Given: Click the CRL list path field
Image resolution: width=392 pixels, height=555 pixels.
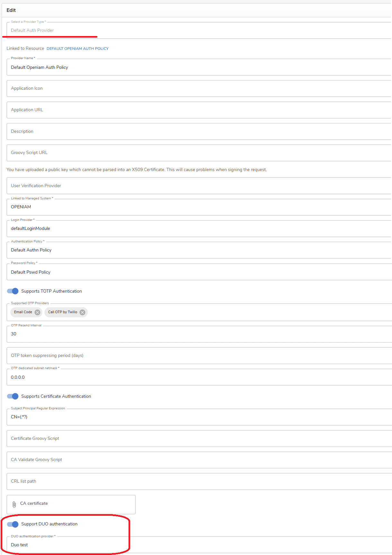Looking at the screenshot, I should click(x=199, y=481).
